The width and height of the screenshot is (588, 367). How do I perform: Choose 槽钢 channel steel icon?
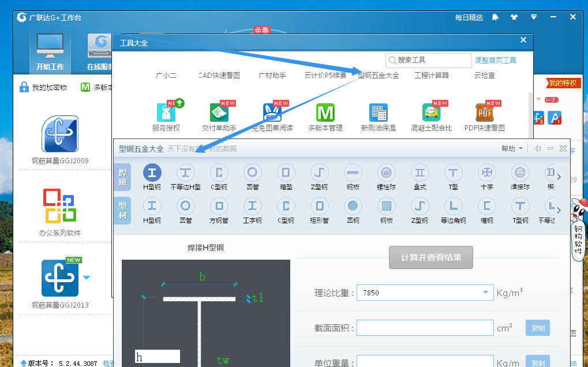[487, 206]
